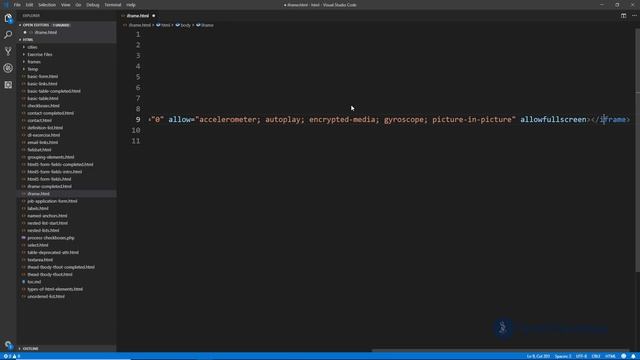Open the Debug menu
640x360 pixels.
pyautogui.click(x=93, y=5)
